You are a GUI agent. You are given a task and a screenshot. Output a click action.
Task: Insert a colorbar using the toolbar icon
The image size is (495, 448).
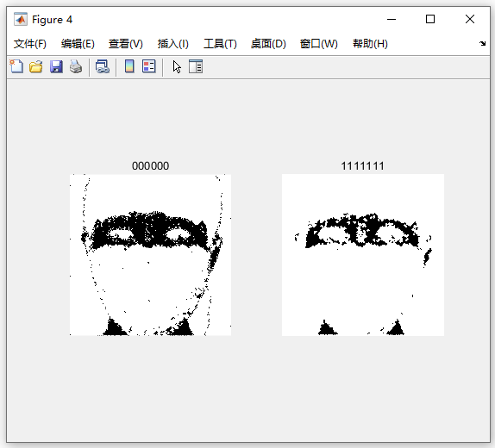click(x=129, y=66)
